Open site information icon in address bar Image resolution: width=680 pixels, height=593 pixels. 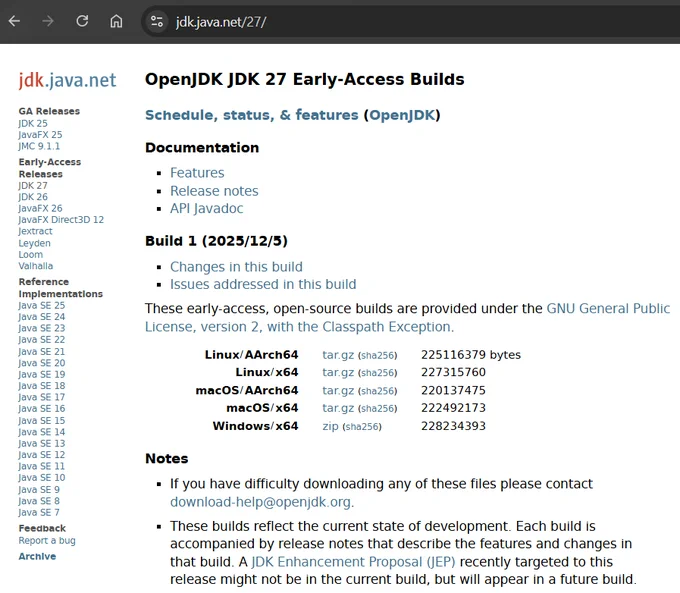coord(157,21)
